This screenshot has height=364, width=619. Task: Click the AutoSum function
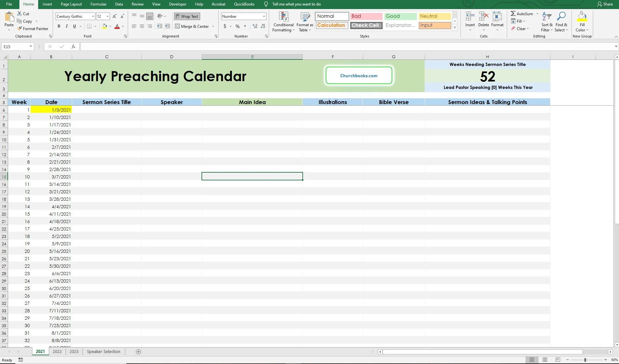click(x=521, y=14)
